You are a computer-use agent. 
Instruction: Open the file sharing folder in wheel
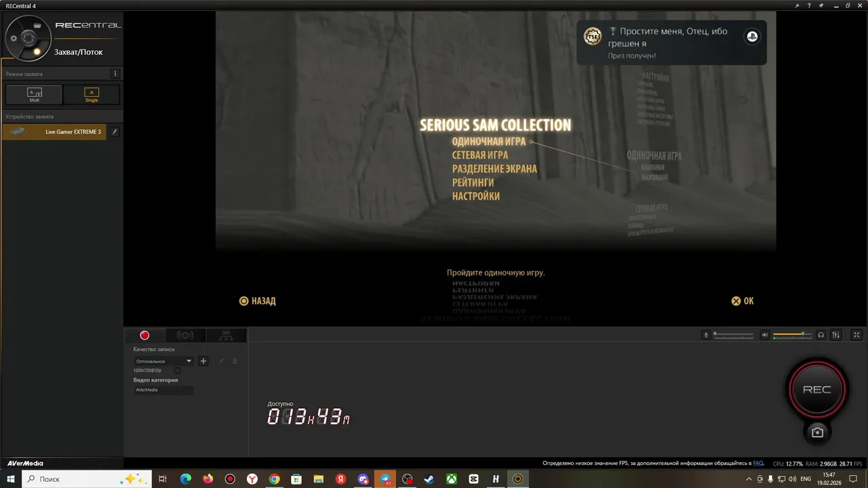click(x=37, y=25)
